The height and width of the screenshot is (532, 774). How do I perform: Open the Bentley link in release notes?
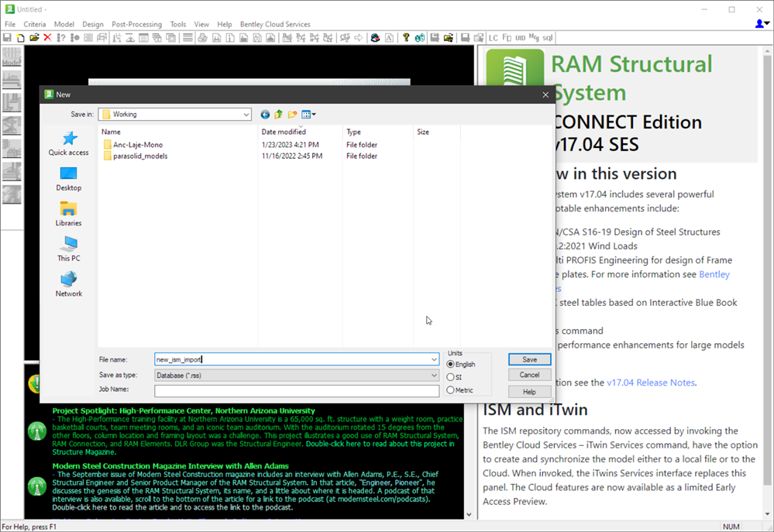[x=714, y=274]
